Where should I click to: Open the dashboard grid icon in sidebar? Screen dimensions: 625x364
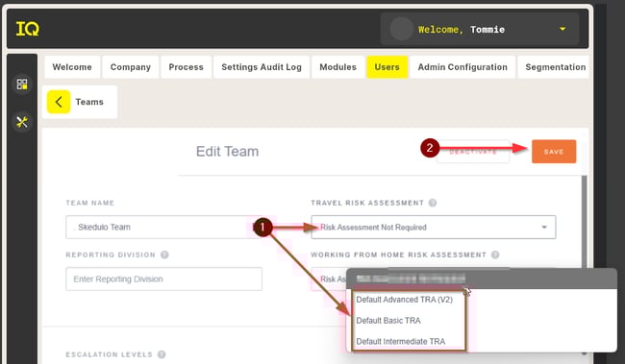coord(22,84)
